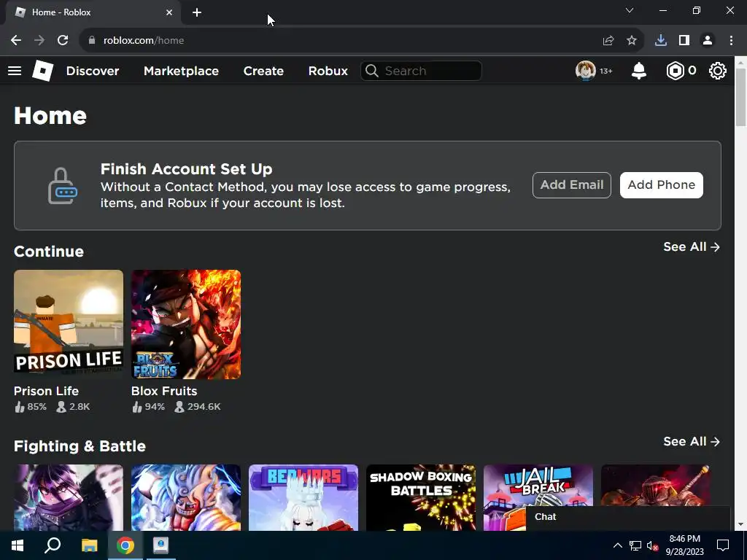
Task: Click the site lock icon
Action: coord(92,41)
